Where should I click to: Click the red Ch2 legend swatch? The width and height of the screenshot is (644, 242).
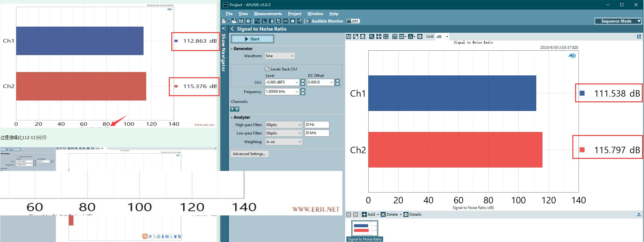582,150
